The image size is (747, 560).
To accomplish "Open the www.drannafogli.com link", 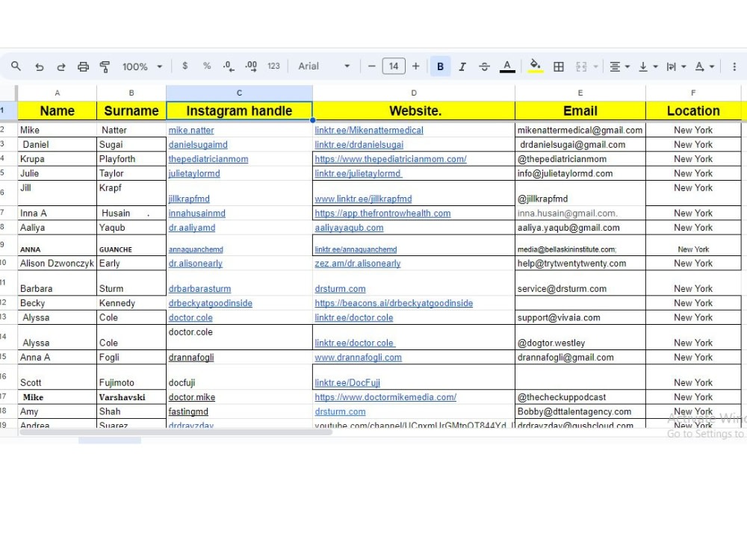I will pos(359,358).
